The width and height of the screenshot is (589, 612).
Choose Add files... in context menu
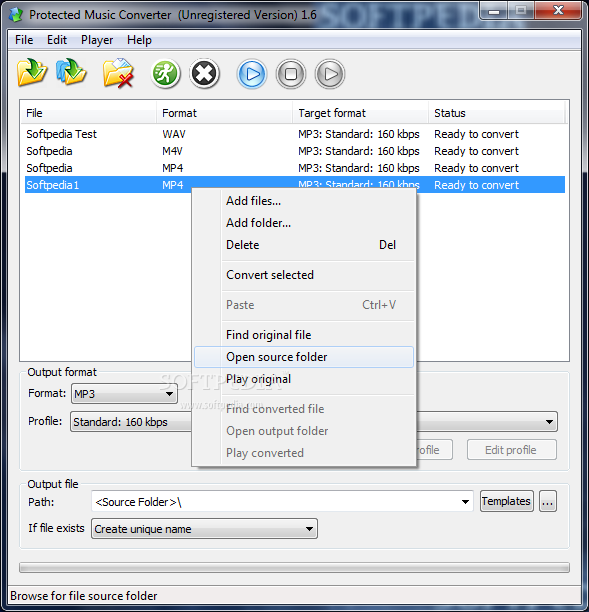point(304,201)
